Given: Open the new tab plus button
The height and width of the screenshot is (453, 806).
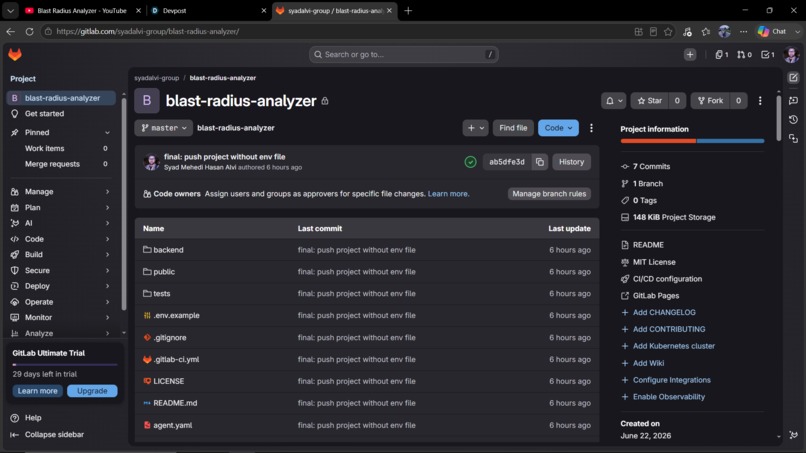Looking at the screenshot, I should coord(408,10).
